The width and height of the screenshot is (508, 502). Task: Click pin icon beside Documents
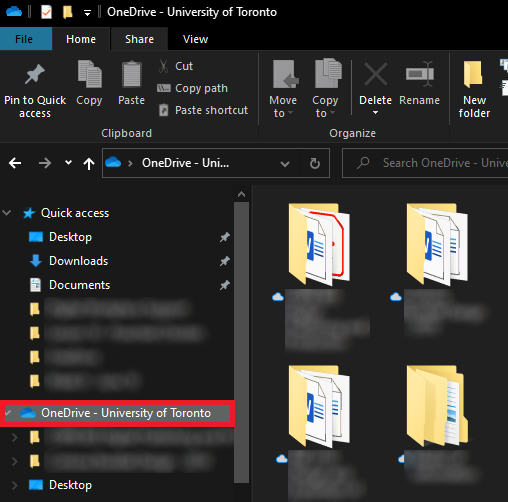pyautogui.click(x=225, y=285)
